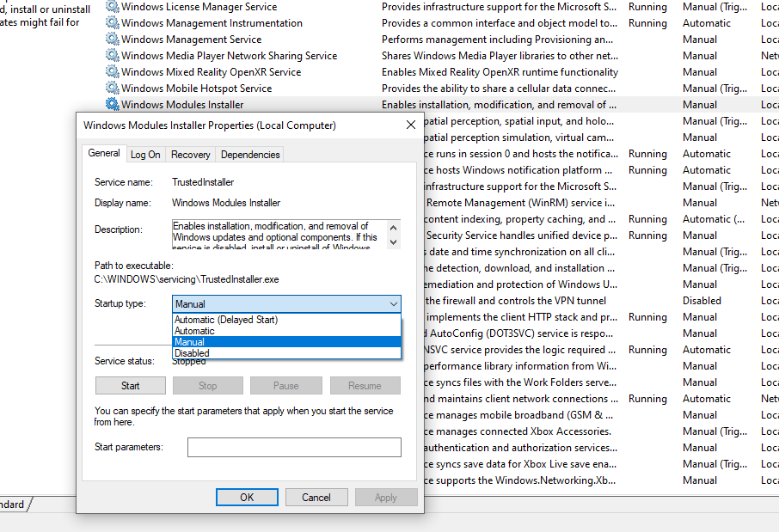Click 'the firewall and controls the VPN tunnel' description
Viewport: 779px width, 532px height.
click(516, 301)
